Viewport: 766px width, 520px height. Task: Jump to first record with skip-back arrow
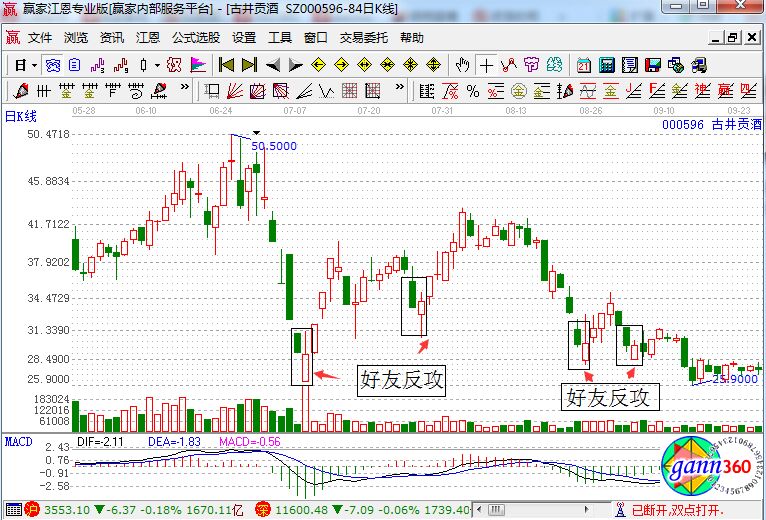click(226, 65)
